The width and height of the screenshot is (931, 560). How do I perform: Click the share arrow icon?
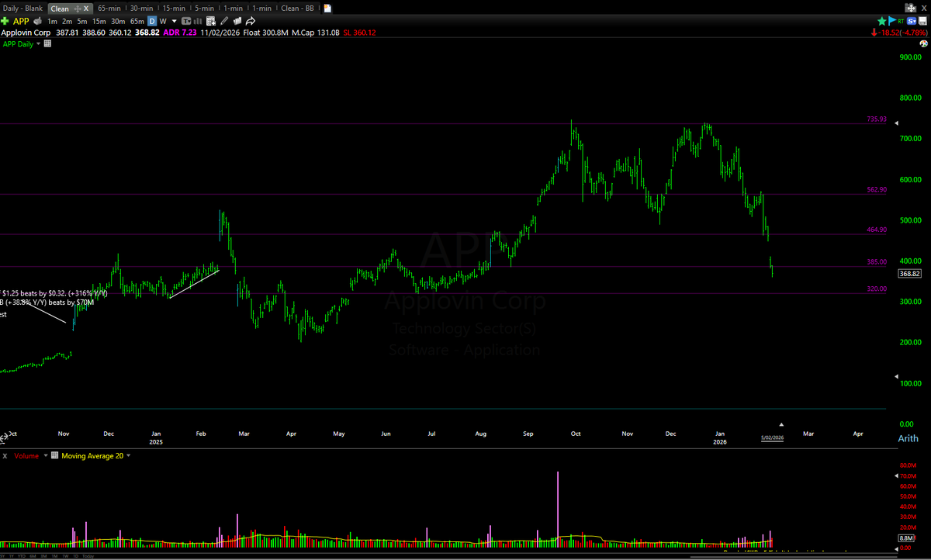(x=250, y=21)
